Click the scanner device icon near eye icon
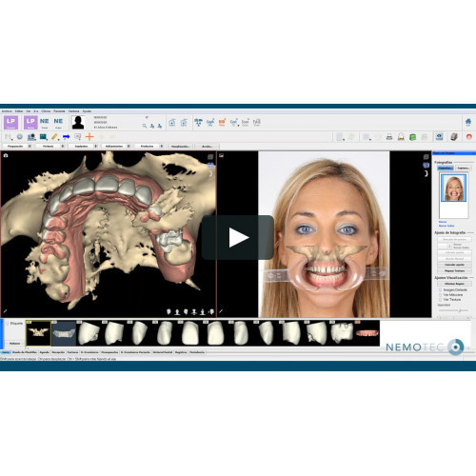 [x=454, y=137]
